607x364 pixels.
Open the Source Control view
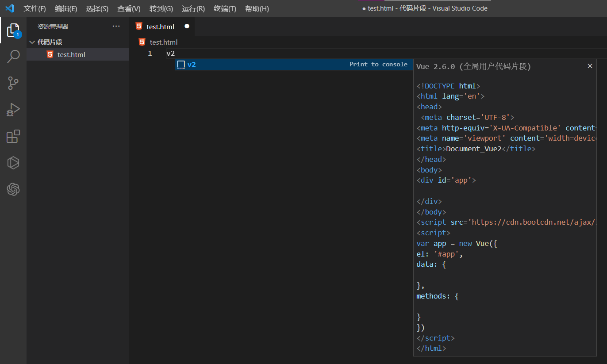[x=13, y=83]
